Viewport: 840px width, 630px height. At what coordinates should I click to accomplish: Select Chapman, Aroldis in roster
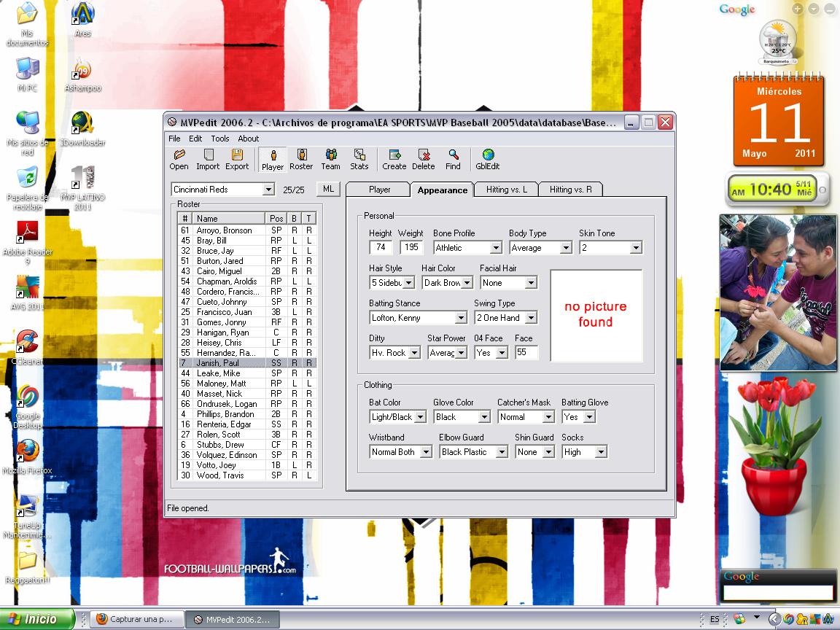click(247, 281)
